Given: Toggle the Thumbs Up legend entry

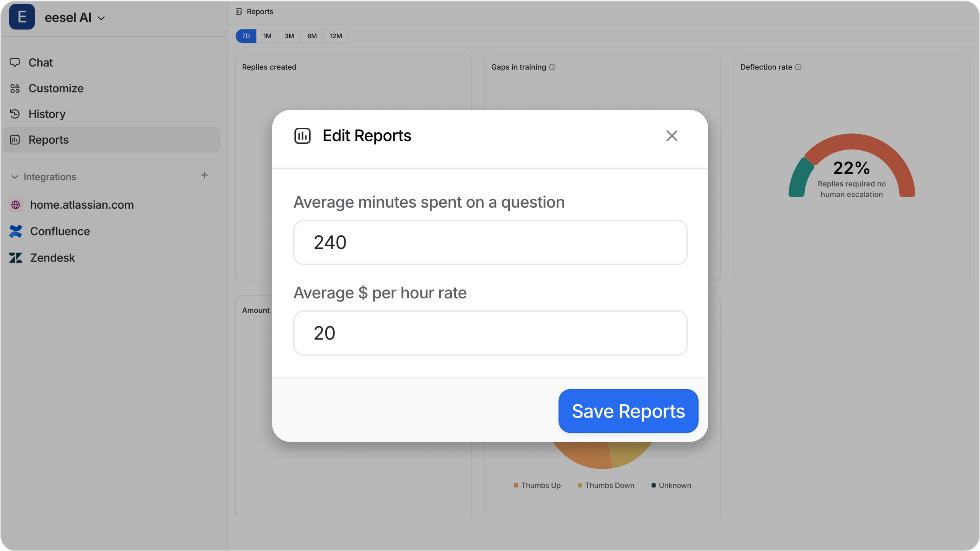Looking at the screenshot, I should (537, 485).
